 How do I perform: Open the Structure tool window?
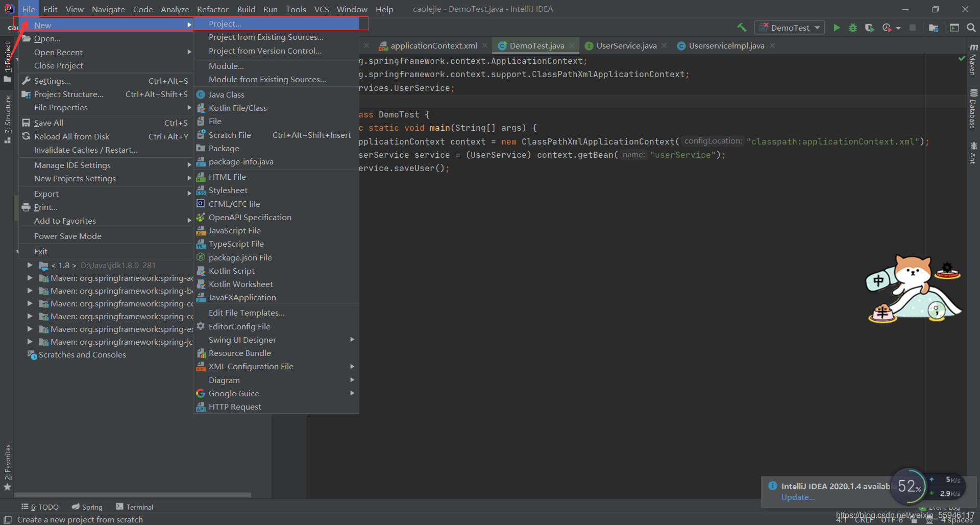(7, 120)
